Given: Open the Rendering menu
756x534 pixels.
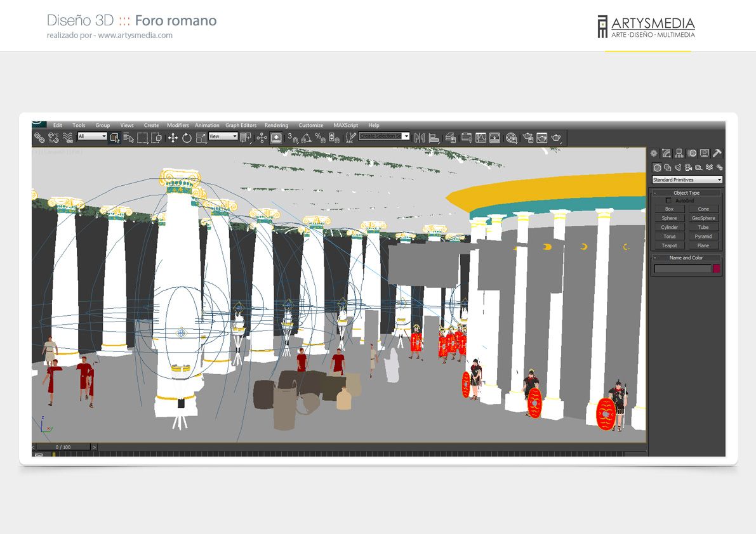Looking at the screenshot, I should 276,125.
